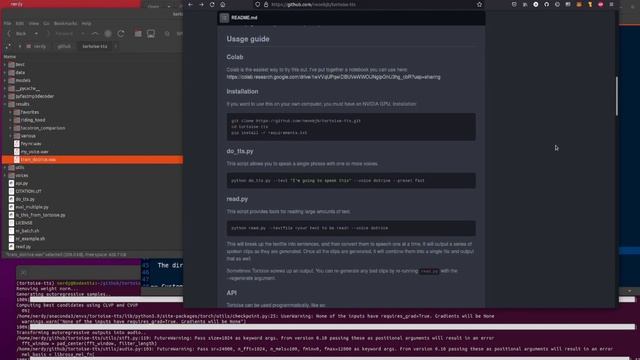Select the data folder row
Image resolution: width=640 pixels, height=360 pixels.
tap(92, 73)
